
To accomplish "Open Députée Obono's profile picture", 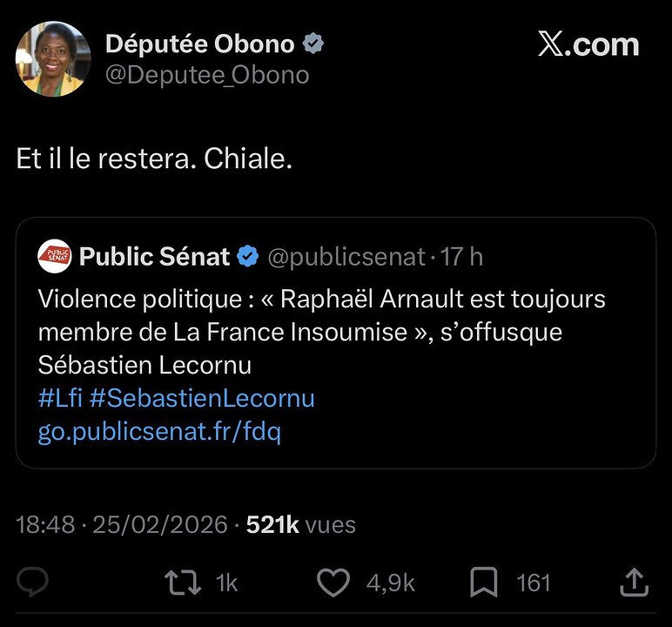I will [x=53, y=58].
